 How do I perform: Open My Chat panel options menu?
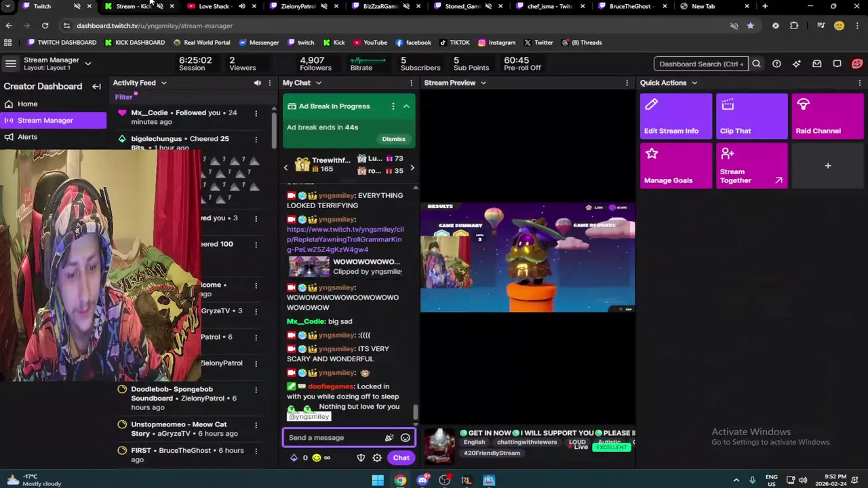tap(411, 83)
